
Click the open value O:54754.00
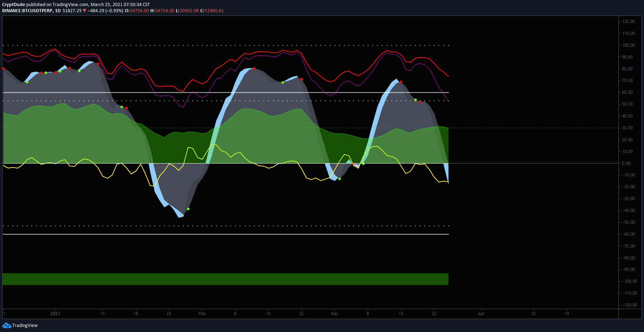137,11
